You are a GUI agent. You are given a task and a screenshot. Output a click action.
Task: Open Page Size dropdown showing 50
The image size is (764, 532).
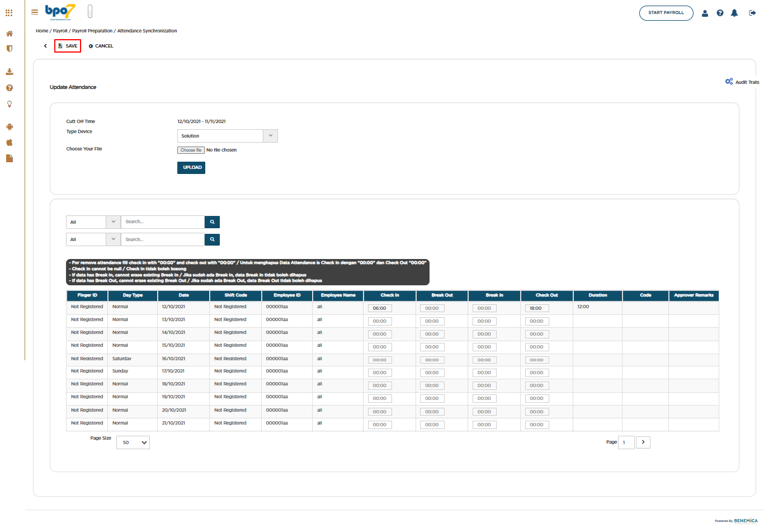(133, 442)
